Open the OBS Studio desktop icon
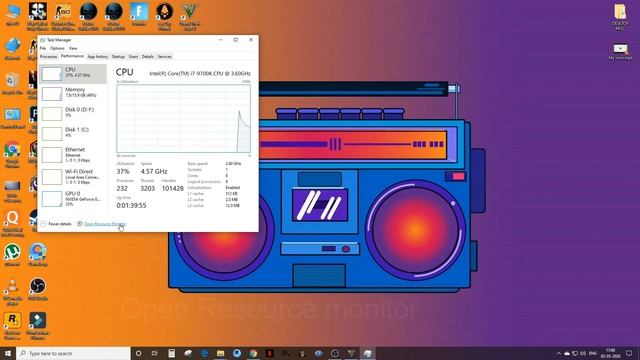This screenshot has height=360, width=640. click(38, 289)
